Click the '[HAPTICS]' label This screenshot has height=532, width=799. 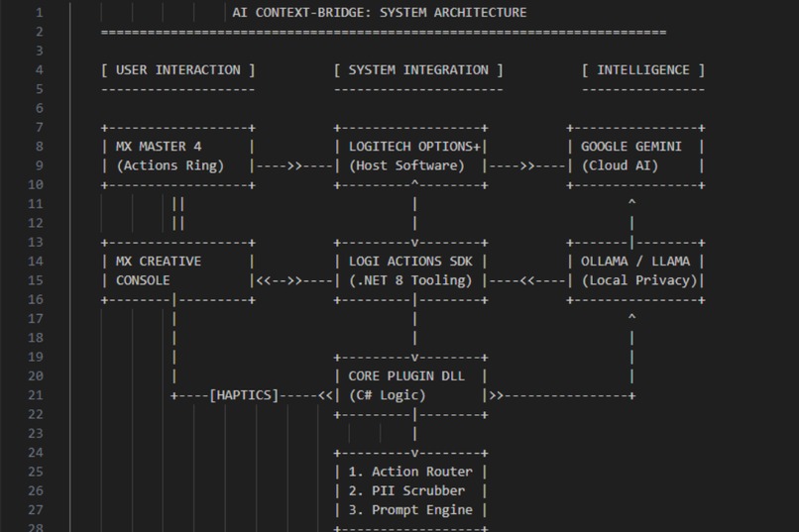244,395
